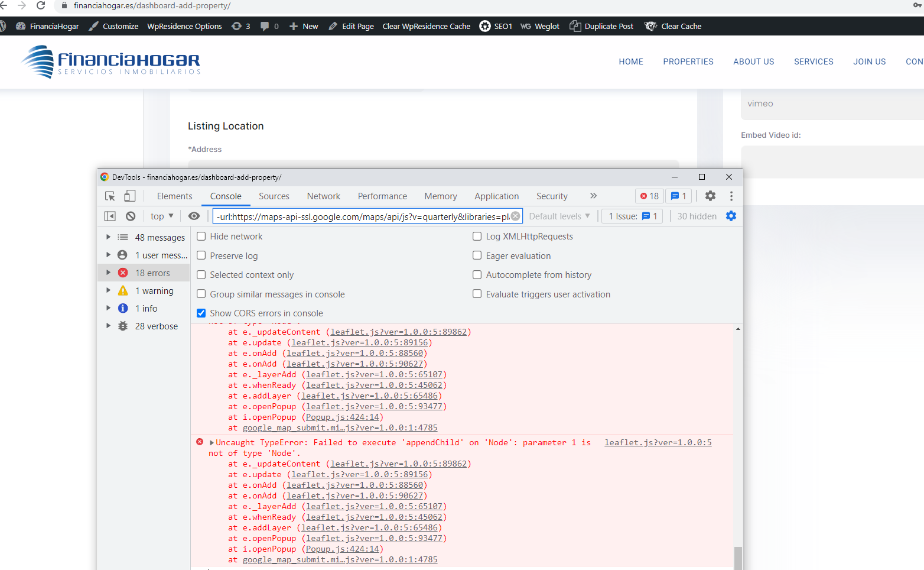Toggle console settings blue gear

731,216
